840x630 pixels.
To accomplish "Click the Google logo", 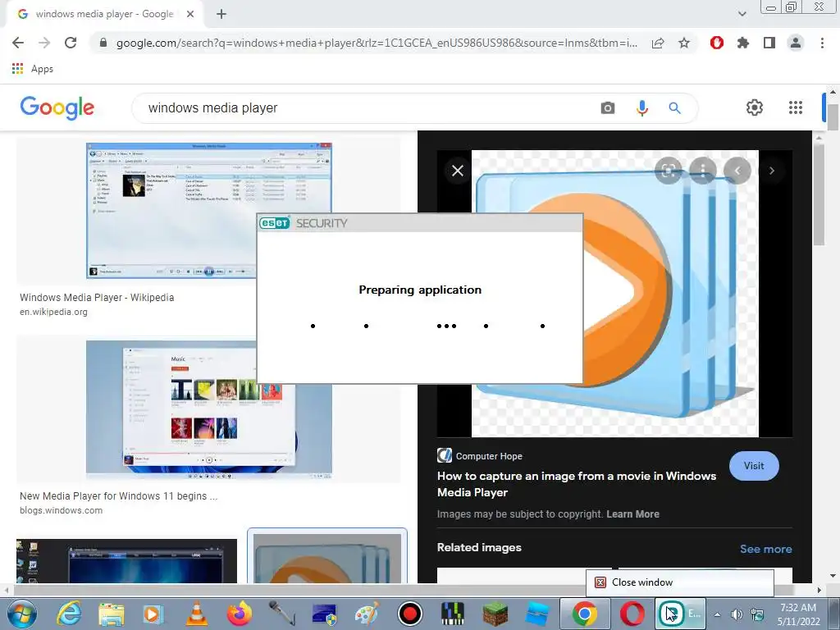I will click(x=57, y=108).
